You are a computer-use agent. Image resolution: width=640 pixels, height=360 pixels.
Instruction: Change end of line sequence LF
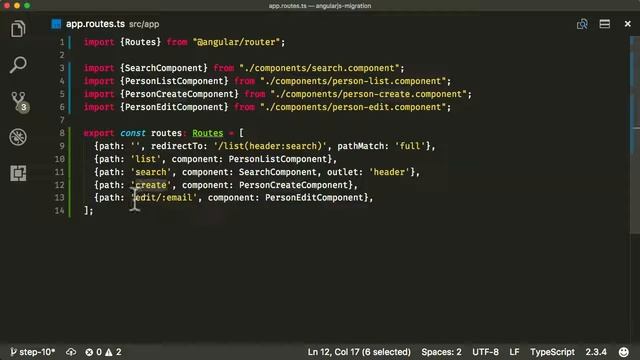[x=514, y=352]
